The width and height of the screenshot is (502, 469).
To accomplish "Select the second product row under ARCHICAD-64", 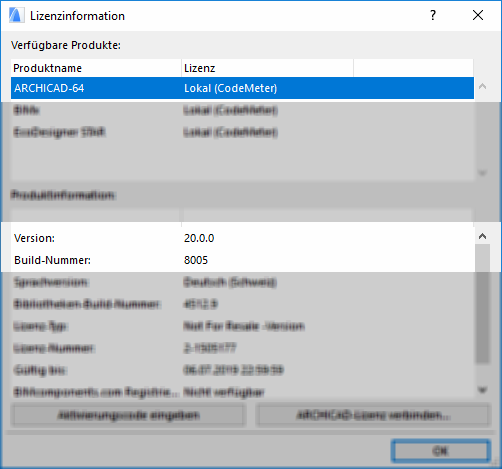I will tap(242, 110).
